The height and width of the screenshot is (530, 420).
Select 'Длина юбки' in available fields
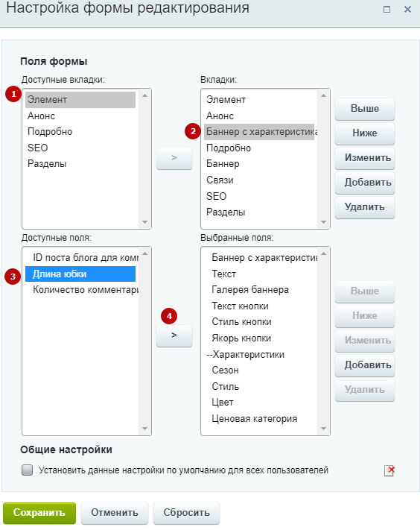point(80,274)
